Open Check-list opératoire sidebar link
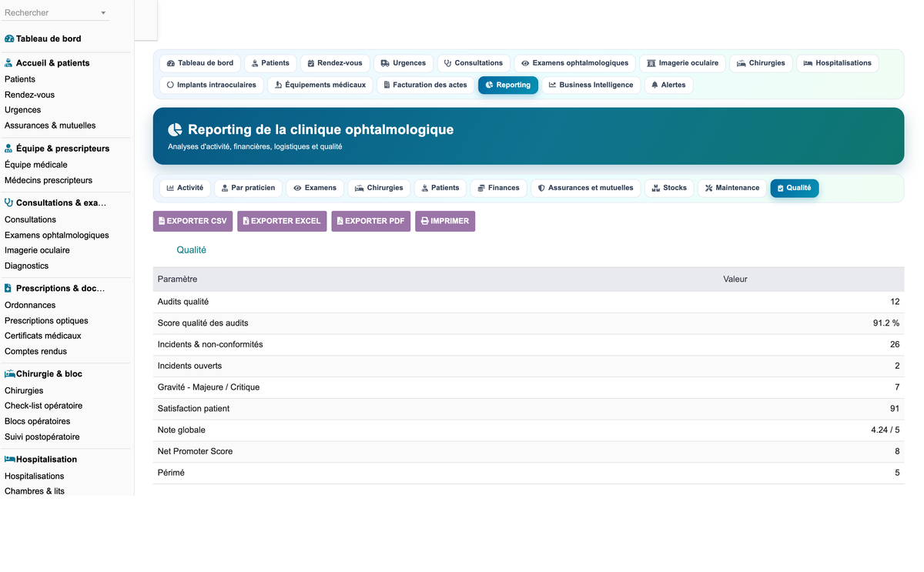924x572 pixels. pyautogui.click(x=44, y=406)
